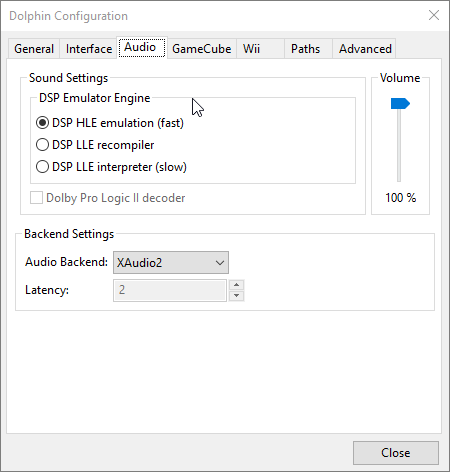This screenshot has width=450, height=472.
Task: Go to the GameCube tab
Action: coord(202,49)
